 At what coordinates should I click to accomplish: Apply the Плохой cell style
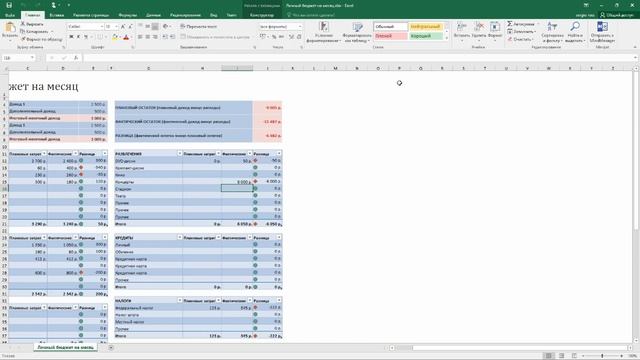[390, 36]
